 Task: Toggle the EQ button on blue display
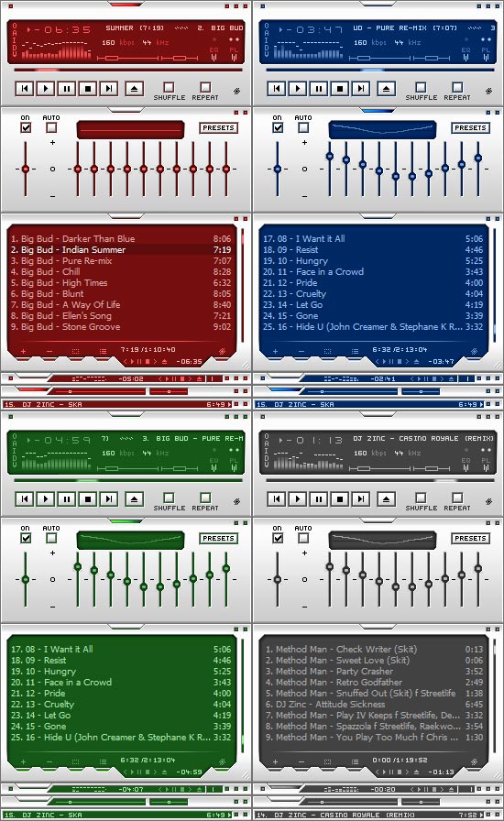[466, 53]
